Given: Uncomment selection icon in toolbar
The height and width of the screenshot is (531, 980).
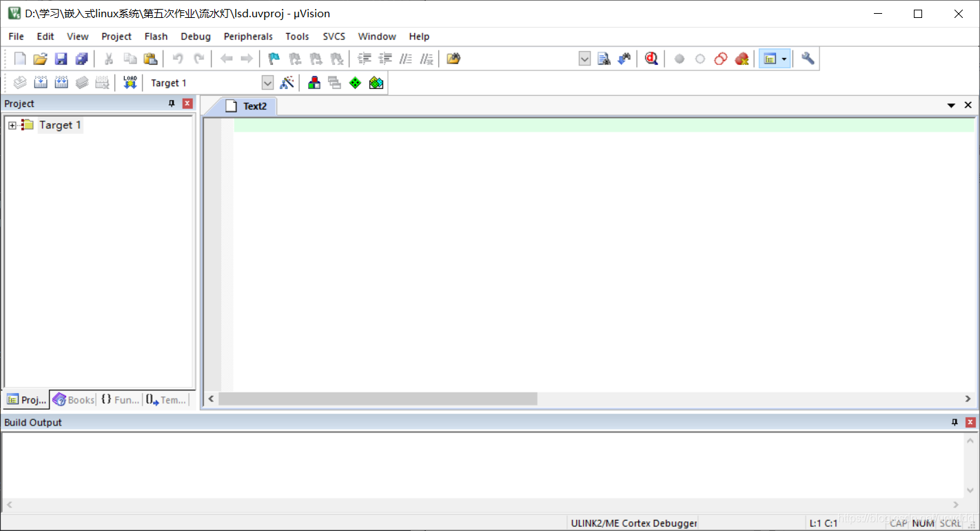Looking at the screenshot, I should tap(427, 59).
